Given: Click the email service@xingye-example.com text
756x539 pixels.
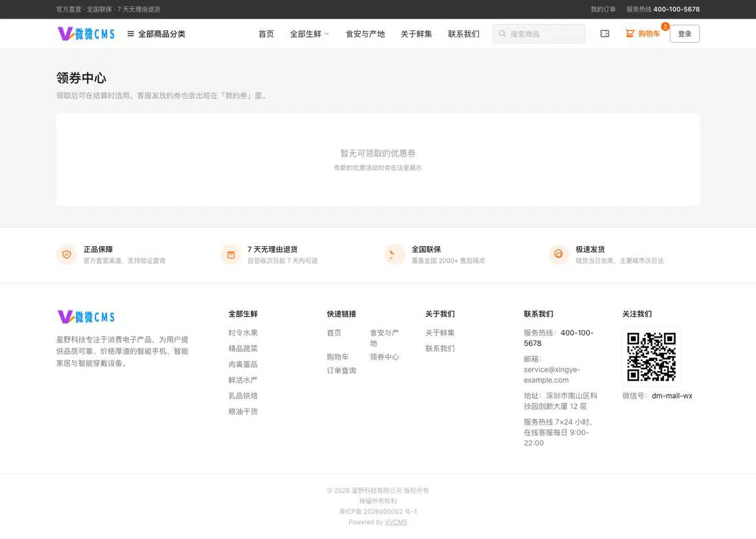Looking at the screenshot, I should pyautogui.click(x=552, y=375).
